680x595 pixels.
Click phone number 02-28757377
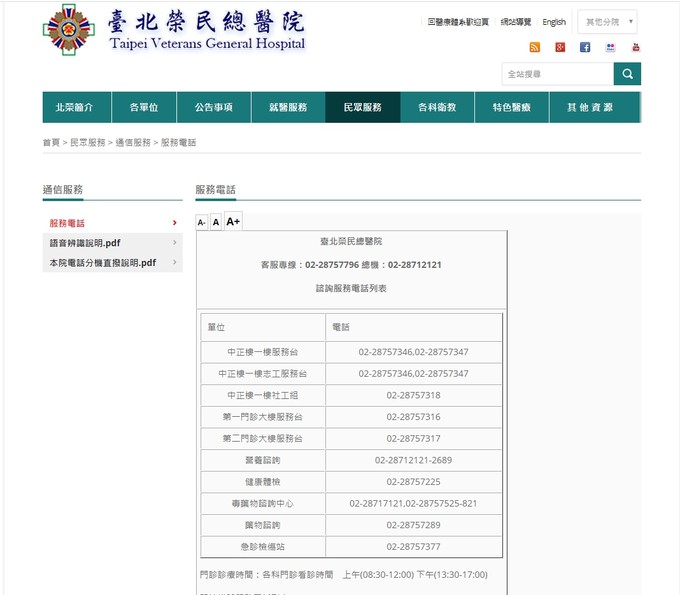click(413, 547)
